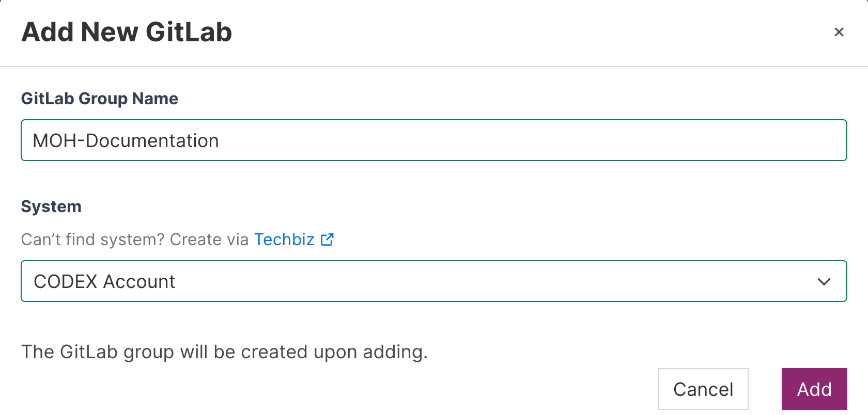Close the Add New GitLab dialog

[x=839, y=32]
